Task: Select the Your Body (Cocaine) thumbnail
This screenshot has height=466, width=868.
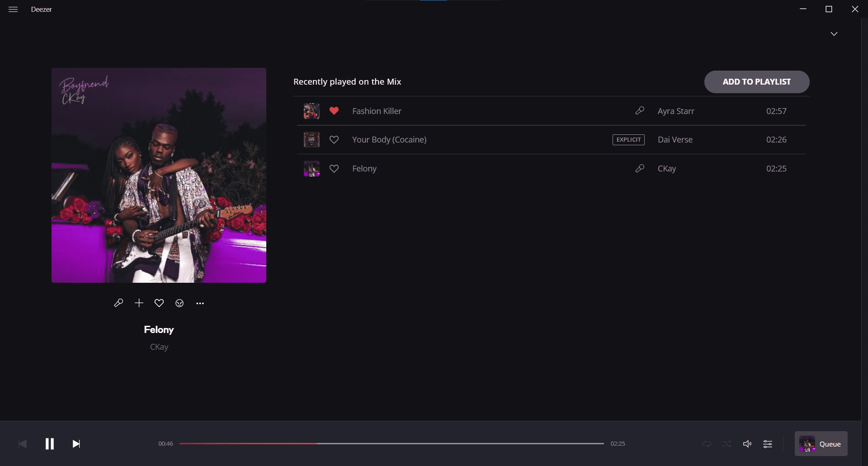Action: [311, 140]
